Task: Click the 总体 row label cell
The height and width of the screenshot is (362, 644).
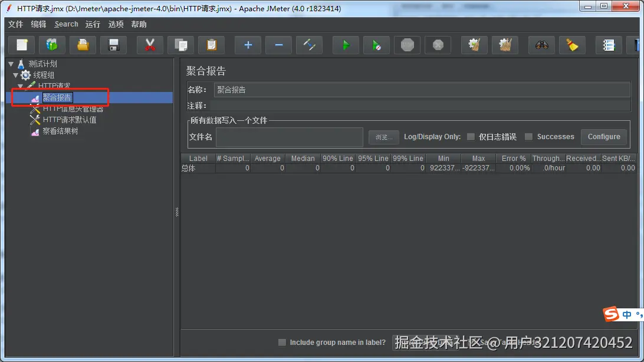Action: pos(198,168)
